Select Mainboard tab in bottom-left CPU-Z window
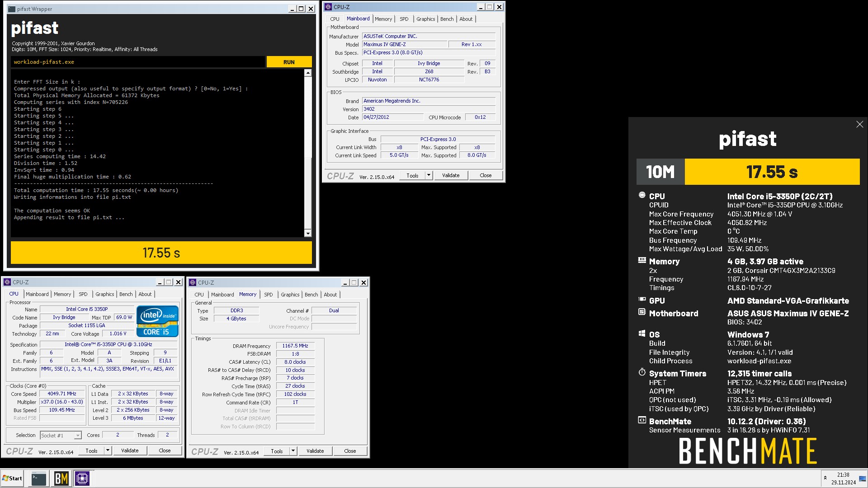This screenshot has height=488, width=868. pyautogui.click(x=37, y=294)
